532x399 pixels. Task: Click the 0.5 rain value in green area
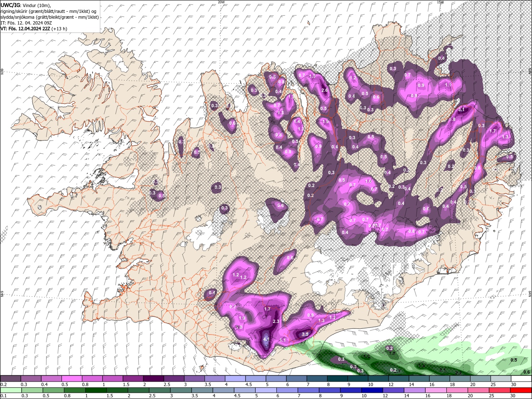514,360
